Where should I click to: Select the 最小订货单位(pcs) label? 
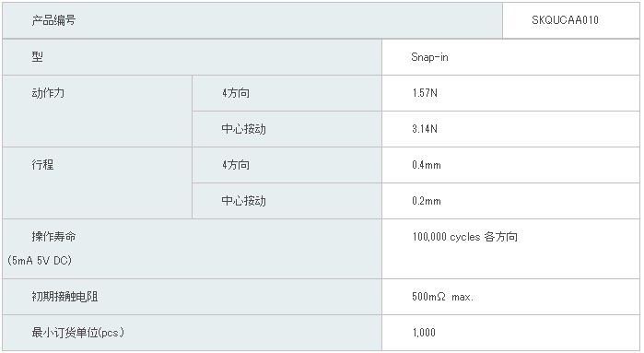coord(77,333)
